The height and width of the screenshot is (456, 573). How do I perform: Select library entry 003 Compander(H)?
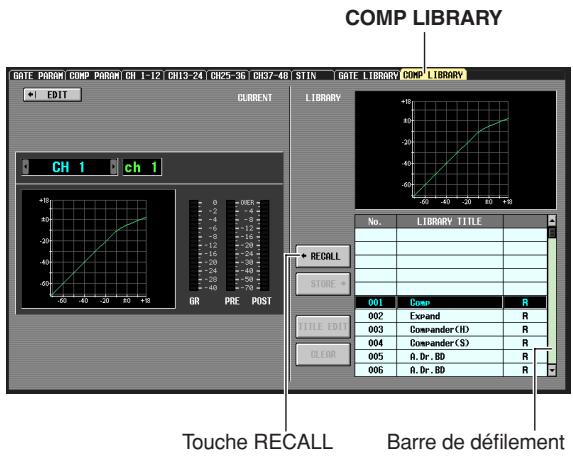451,330
